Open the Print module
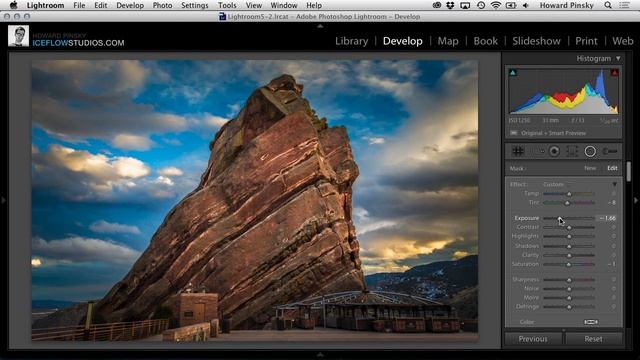Image resolution: width=640 pixels, height=360 pixels. (586, 41)
